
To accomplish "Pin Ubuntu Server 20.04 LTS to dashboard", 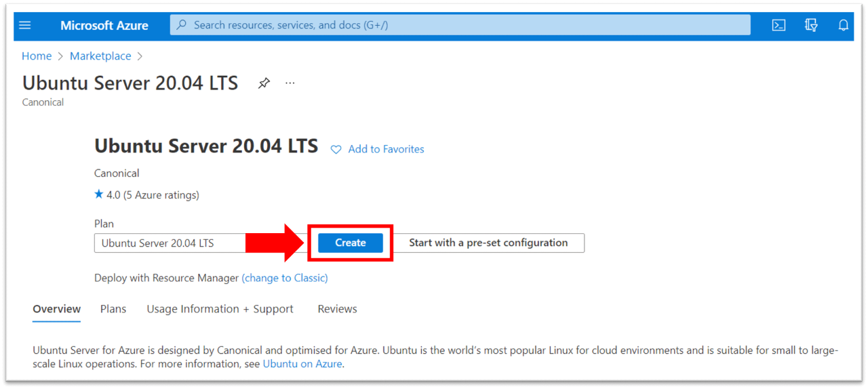I will click(264, 83).
